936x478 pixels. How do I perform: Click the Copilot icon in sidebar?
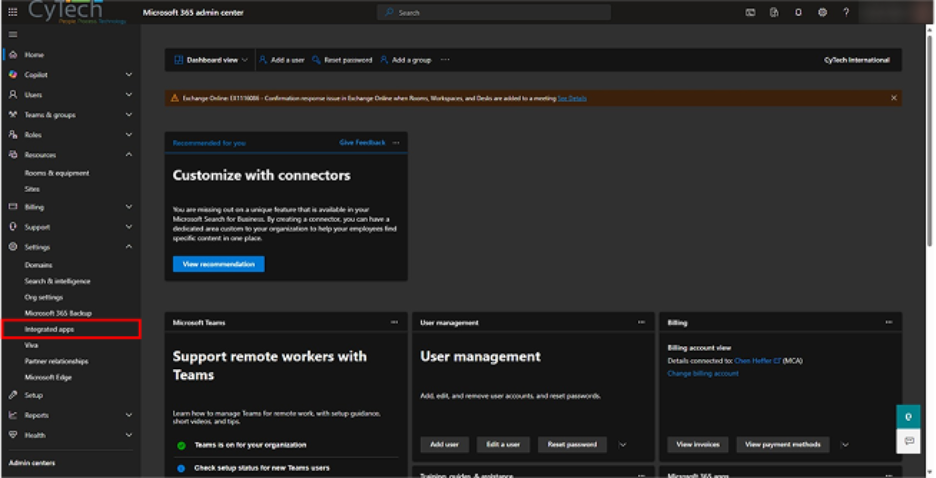[13, 75]
